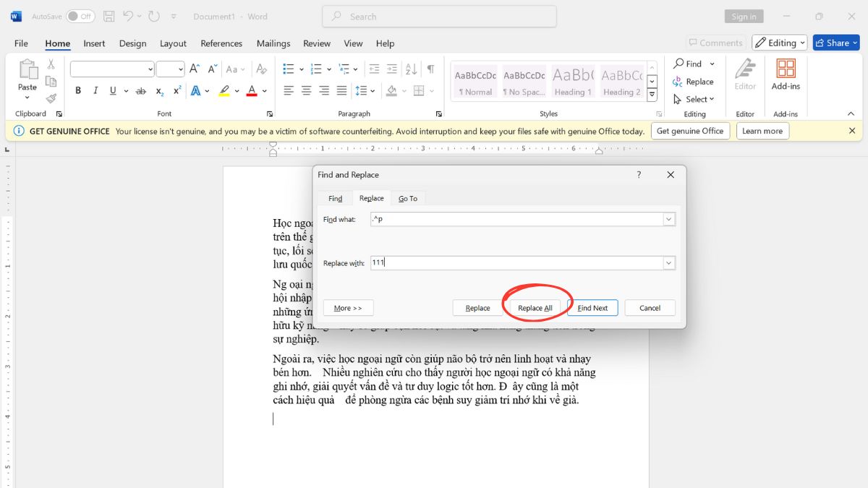Open the Paragraph settings dialog launcher

439,114
